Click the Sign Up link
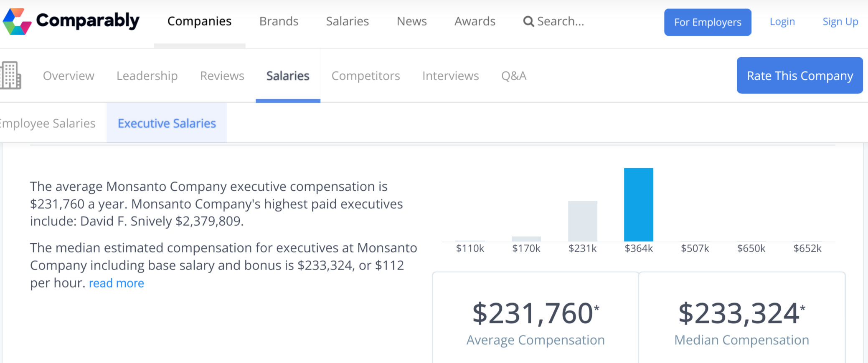This screenshot has height=363, width=868. coord(840,22)
